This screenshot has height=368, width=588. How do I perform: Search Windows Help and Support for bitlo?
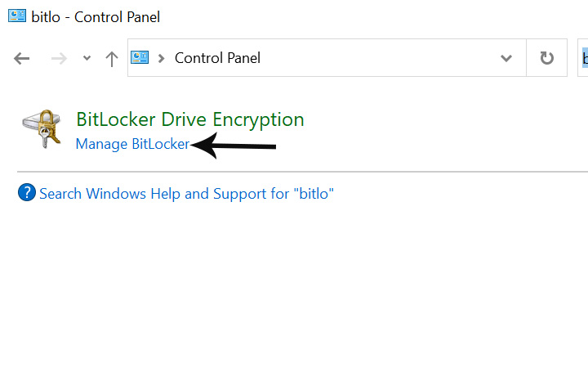186,194
